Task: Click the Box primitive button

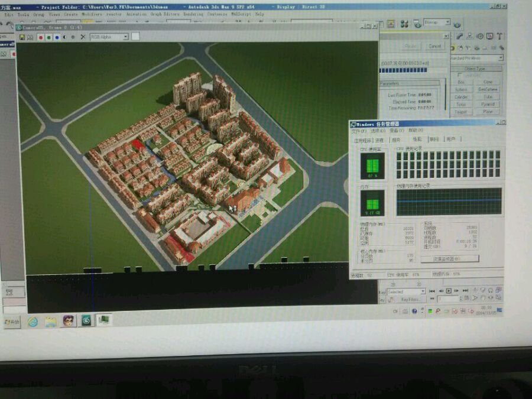Action: pos(460,82)
